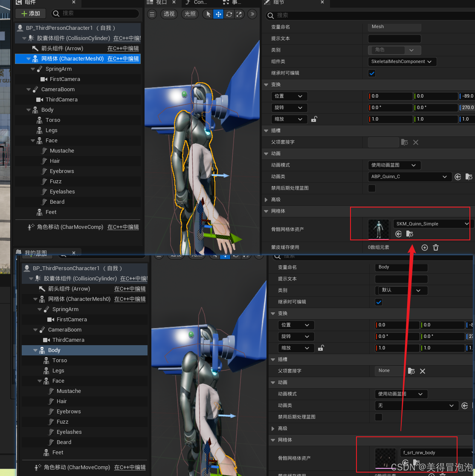This screenshot has width=475, height=476.
Task: Open the 光照 lighting view mode button
Action: point(190,14)
